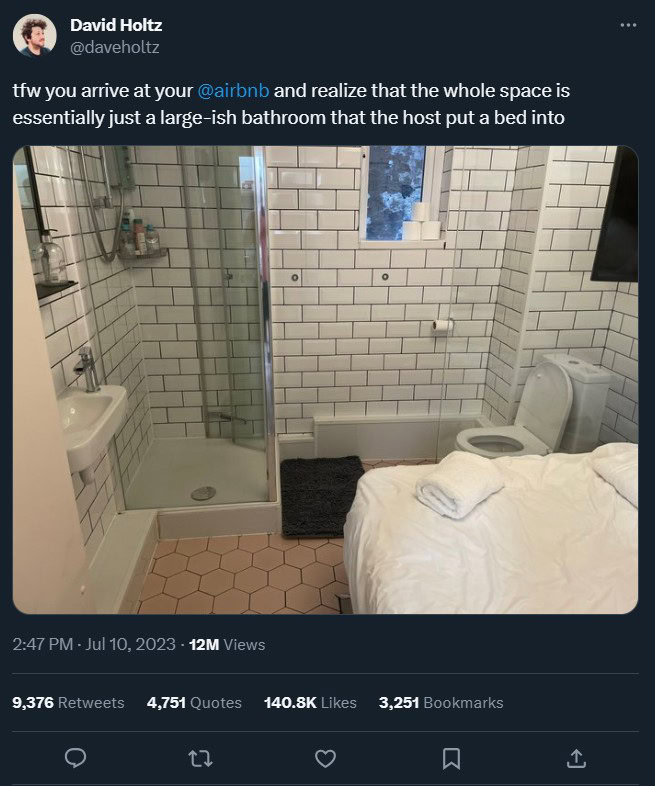Open the reply comment icon
This screenshot has width=655, height=786.
[76, 758]
